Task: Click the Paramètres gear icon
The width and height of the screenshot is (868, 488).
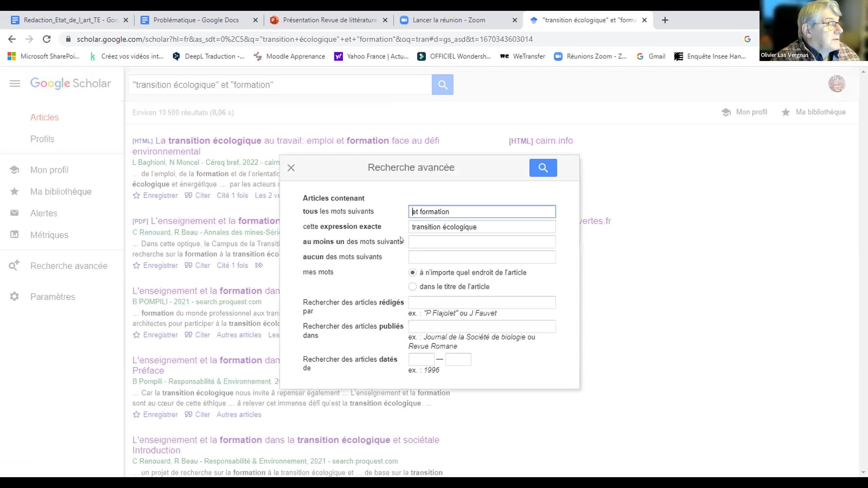Action: pyautogui.click(x=14, y=297)
